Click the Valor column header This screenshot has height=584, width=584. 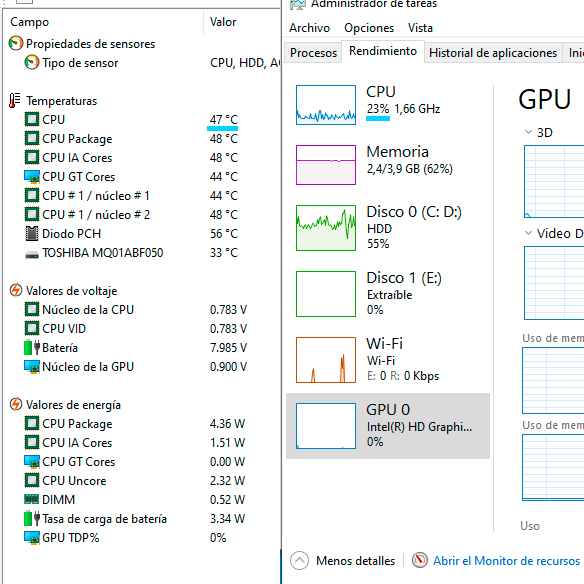(x=223, y=22)
